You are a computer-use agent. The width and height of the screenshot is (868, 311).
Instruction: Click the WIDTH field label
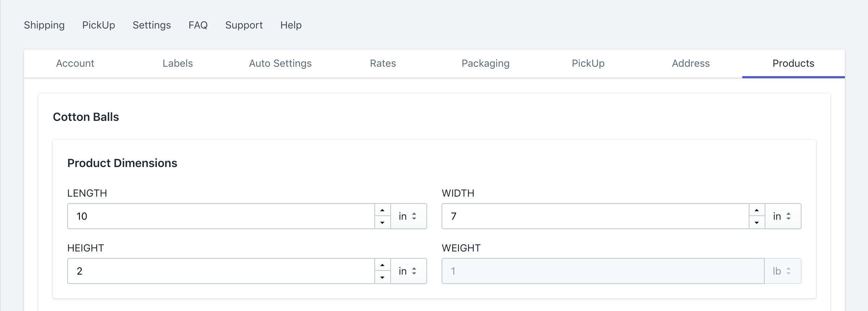tap(458, 193)
